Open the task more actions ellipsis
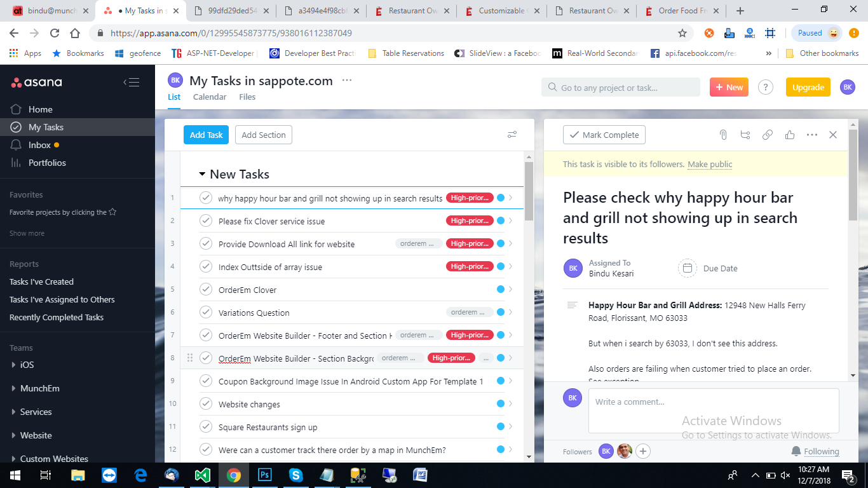This screenshot has width=868, height=488. click(x=811, y=135)
